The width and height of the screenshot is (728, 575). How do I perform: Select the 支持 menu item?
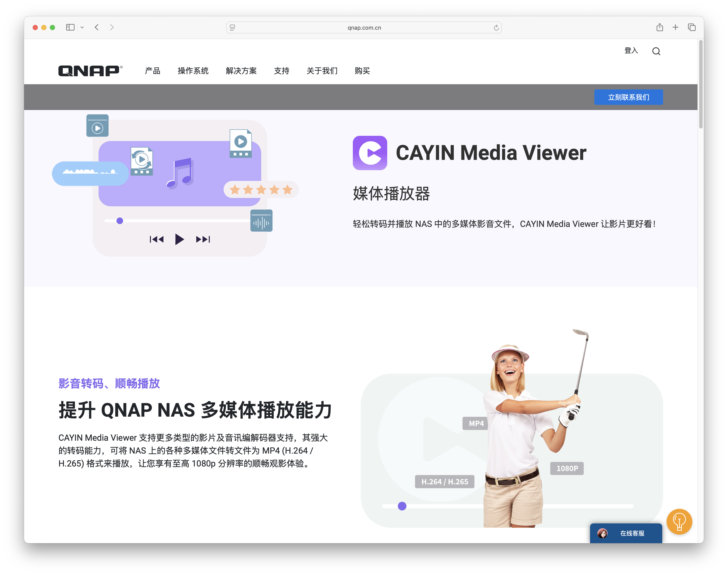pos(282,71)
